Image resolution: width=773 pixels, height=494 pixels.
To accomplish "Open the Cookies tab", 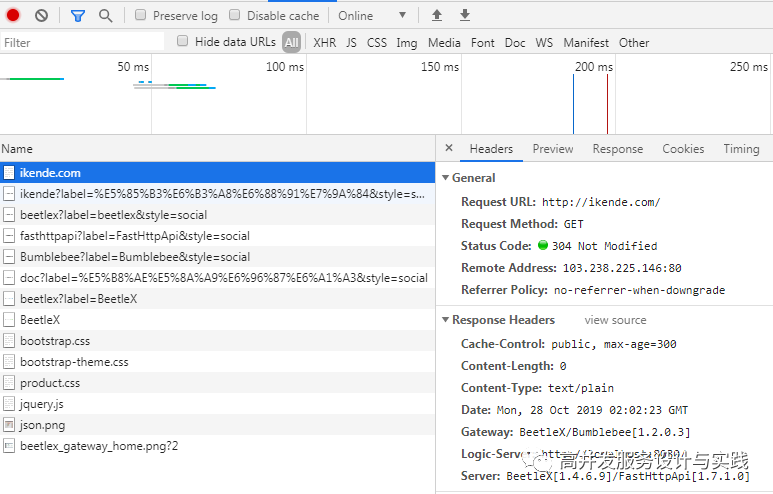I will [x=683, y=149].
